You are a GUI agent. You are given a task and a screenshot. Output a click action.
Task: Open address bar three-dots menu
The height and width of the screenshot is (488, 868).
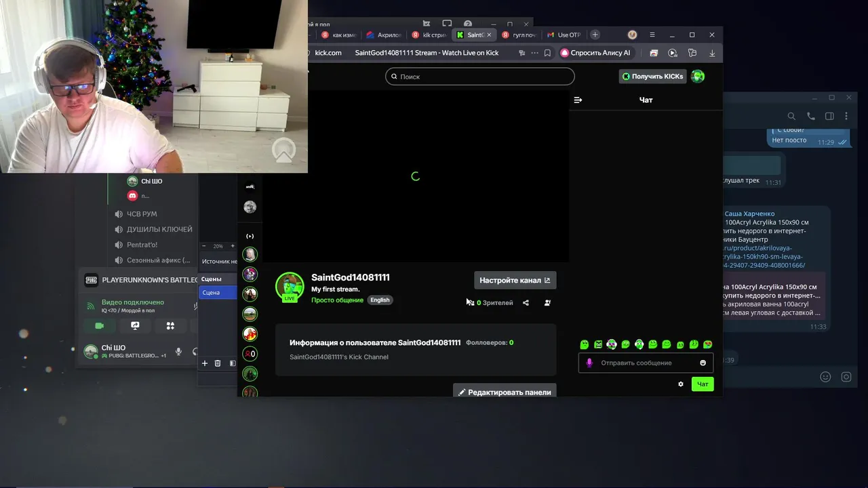point(535,53)
